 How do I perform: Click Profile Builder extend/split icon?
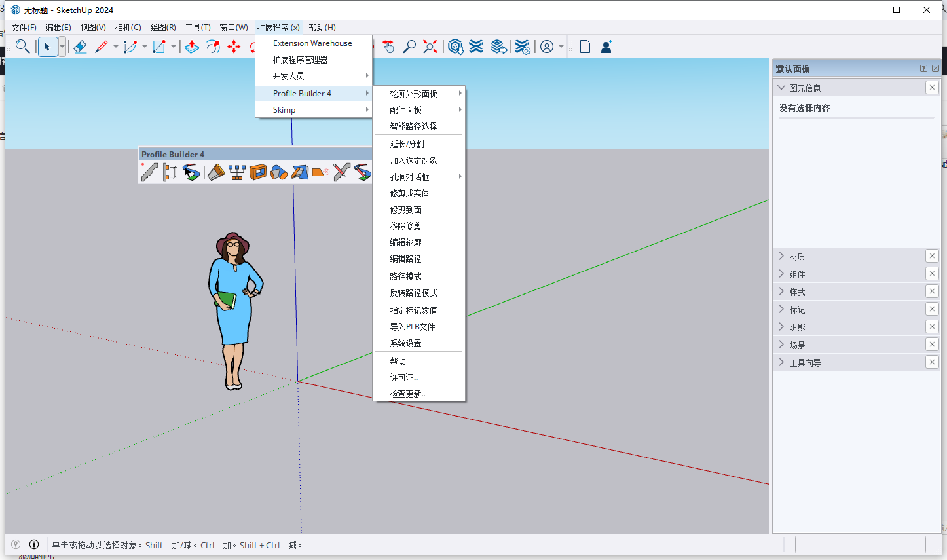coord(216,172)
